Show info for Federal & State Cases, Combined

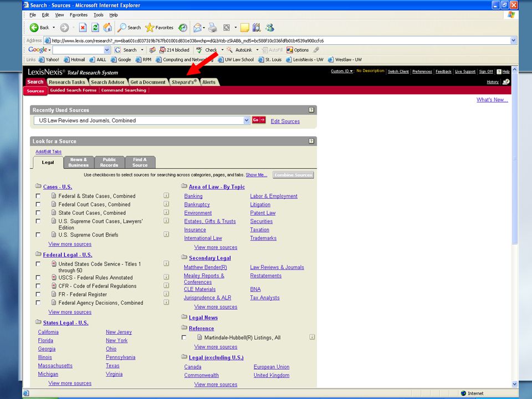click(166, 196)
